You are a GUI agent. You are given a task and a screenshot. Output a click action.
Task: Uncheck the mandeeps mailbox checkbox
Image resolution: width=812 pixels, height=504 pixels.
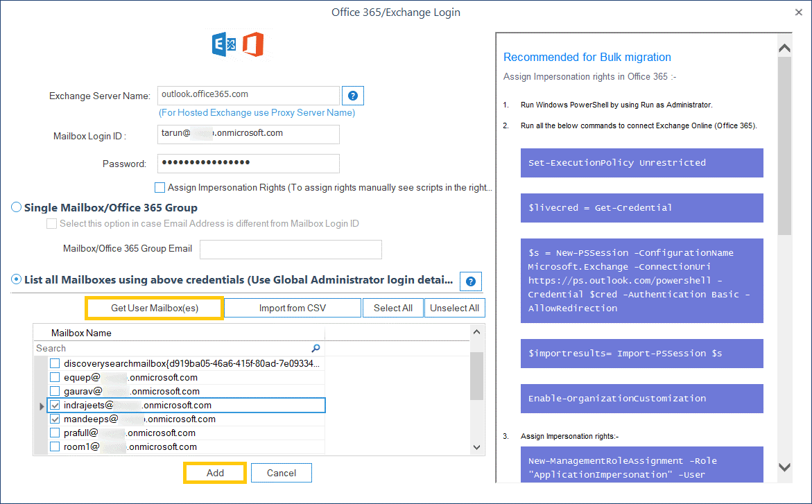tap(55, 419)
